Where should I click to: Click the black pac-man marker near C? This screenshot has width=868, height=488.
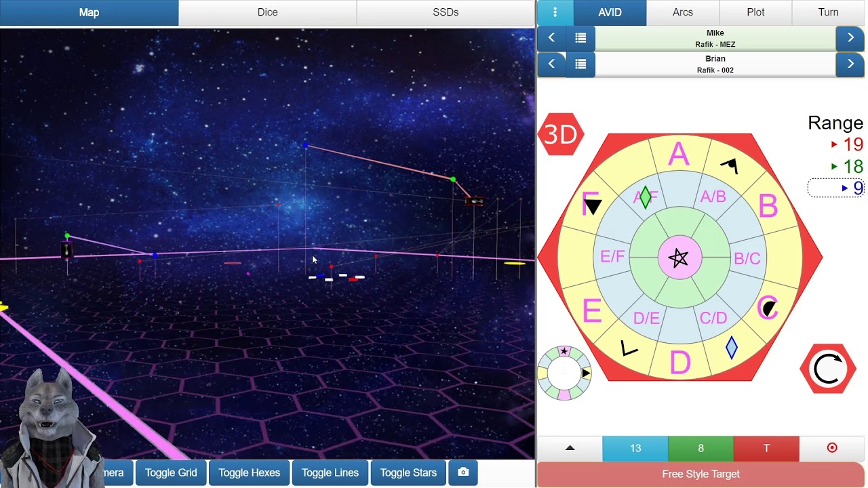pyautogui.click(x=770, y=310)
